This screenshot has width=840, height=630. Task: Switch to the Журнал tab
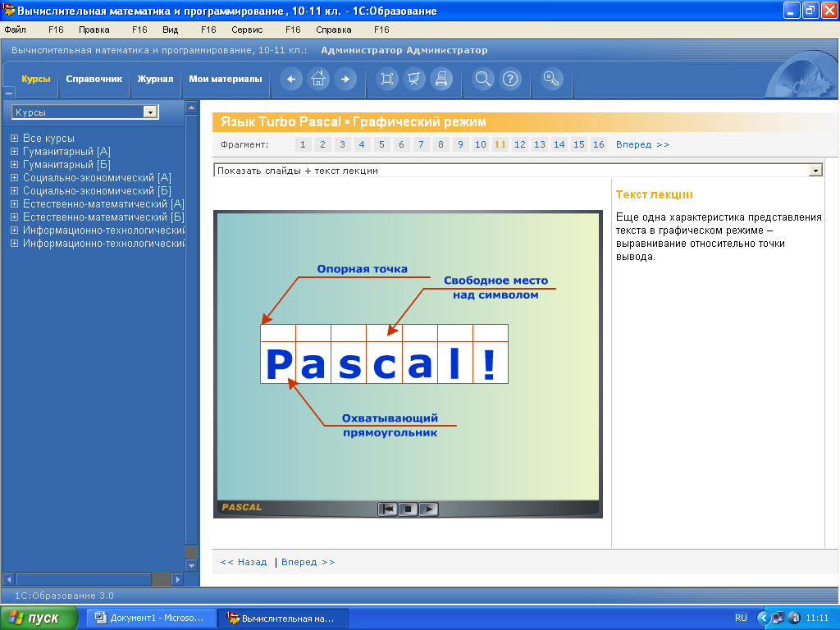155,79
